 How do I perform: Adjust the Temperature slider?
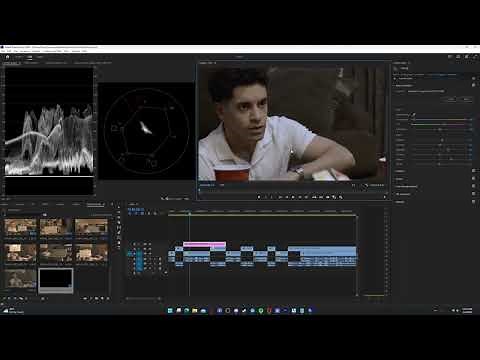(x=440, y=119)
